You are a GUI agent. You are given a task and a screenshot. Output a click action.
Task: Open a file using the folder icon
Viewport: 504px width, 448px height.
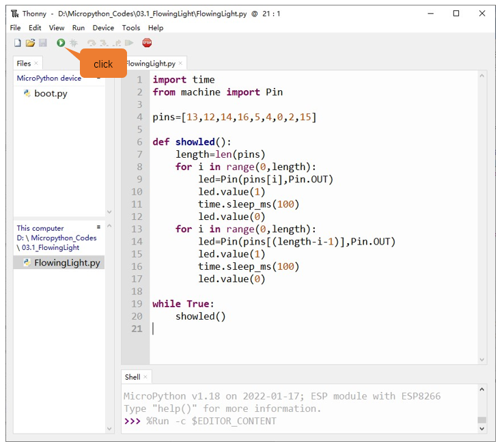pyautogui.click(x=30, y=43)
